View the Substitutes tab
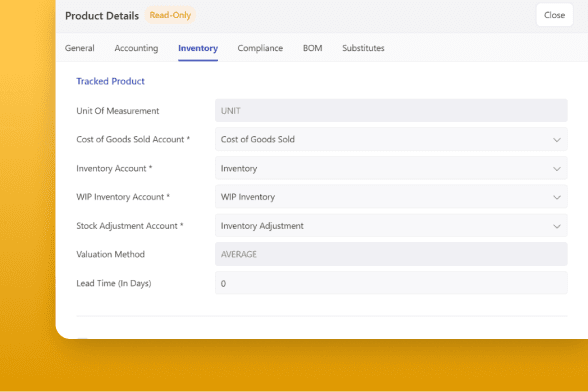 tap(363, 48)
